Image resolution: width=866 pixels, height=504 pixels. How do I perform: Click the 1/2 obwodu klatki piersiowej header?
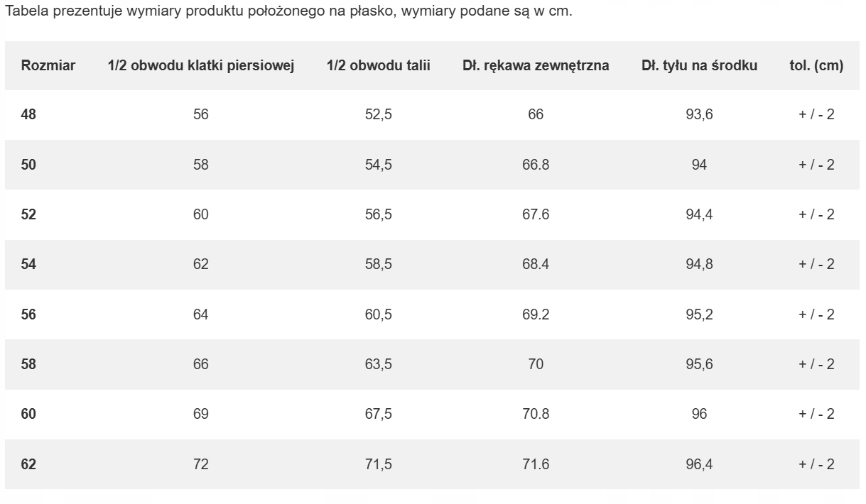[201, 65]
